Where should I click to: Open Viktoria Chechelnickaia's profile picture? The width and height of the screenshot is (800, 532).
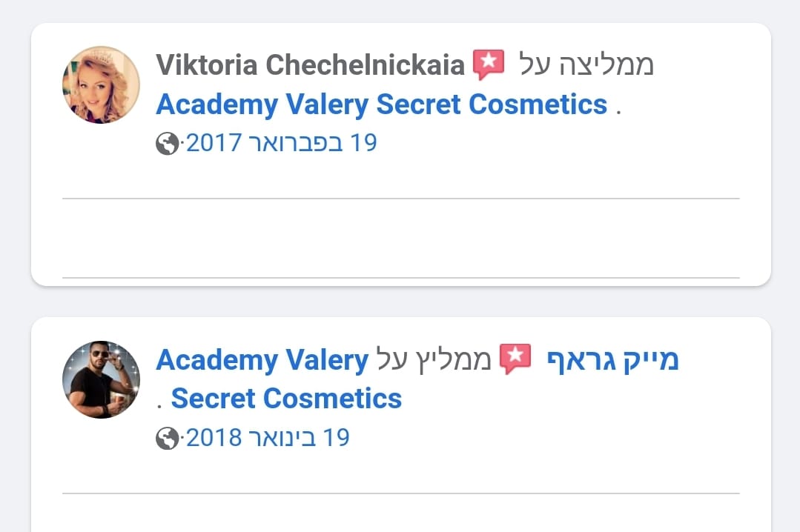click(101, 84)
